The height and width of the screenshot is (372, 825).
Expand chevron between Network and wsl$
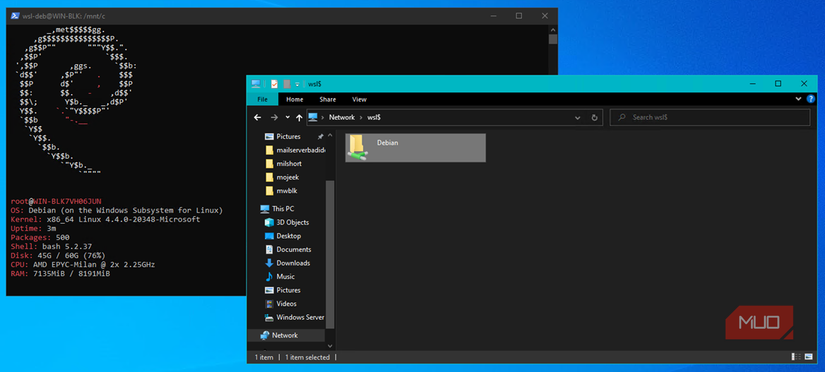361,117
